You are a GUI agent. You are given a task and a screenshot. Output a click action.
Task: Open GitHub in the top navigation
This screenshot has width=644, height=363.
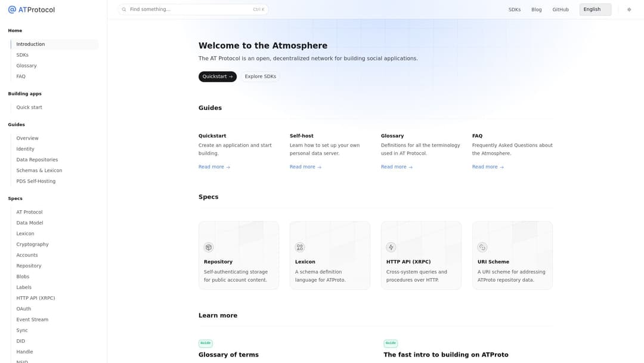[x=560, y=10]
